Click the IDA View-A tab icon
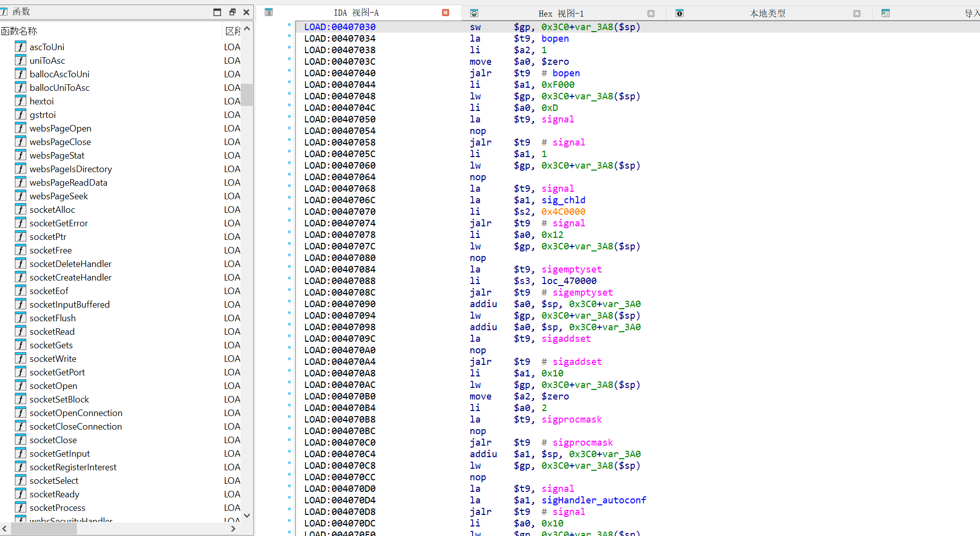980x536 pixels. (269, 13)
